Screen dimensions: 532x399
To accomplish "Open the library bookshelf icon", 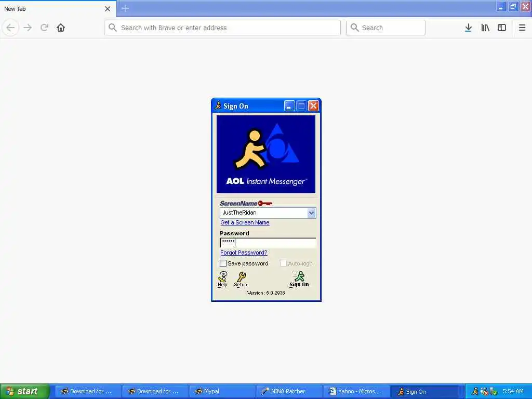I will (485, 28).
